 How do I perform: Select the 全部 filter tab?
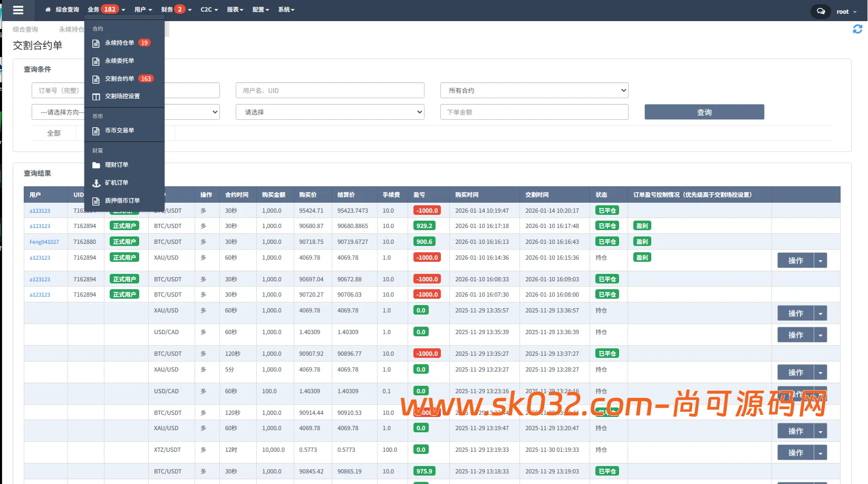point(54,133)
